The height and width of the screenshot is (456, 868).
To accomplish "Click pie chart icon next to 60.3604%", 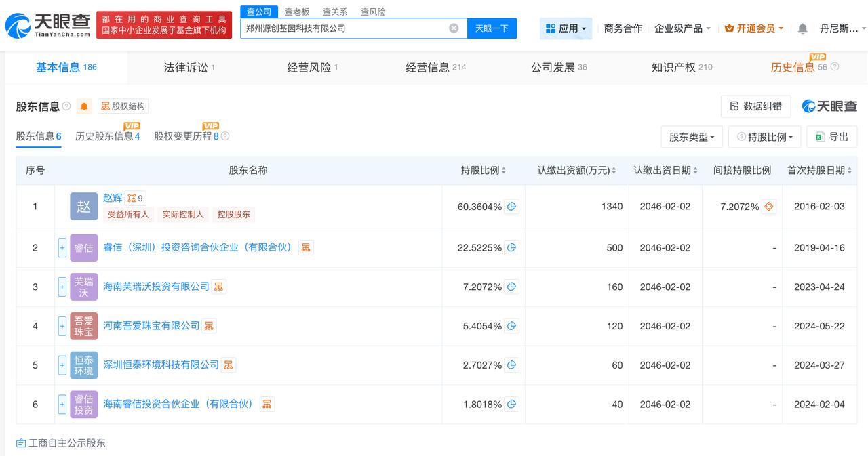I will [x=512, y=207].
